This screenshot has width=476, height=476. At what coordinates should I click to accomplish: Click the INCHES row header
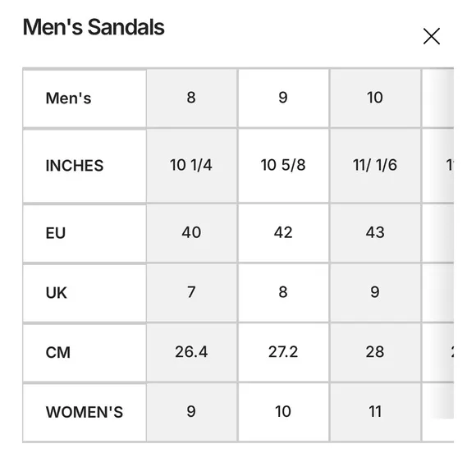point(85,166)
